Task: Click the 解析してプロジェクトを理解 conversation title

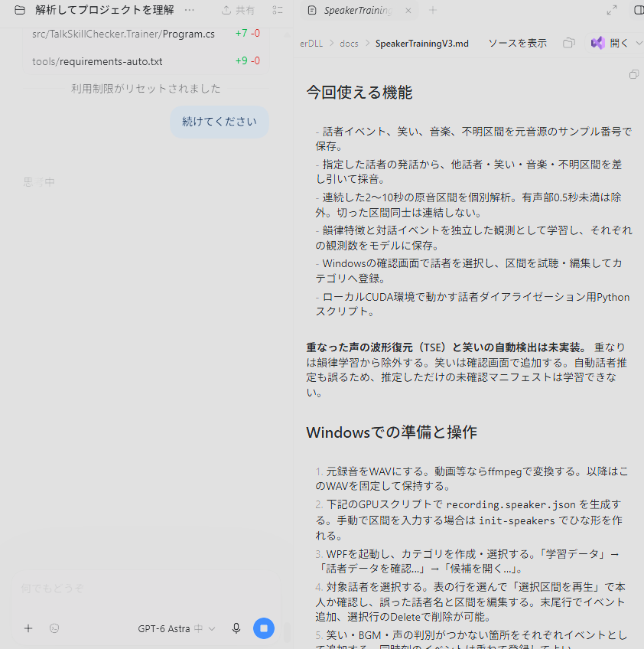Action: tap(104, 10)
